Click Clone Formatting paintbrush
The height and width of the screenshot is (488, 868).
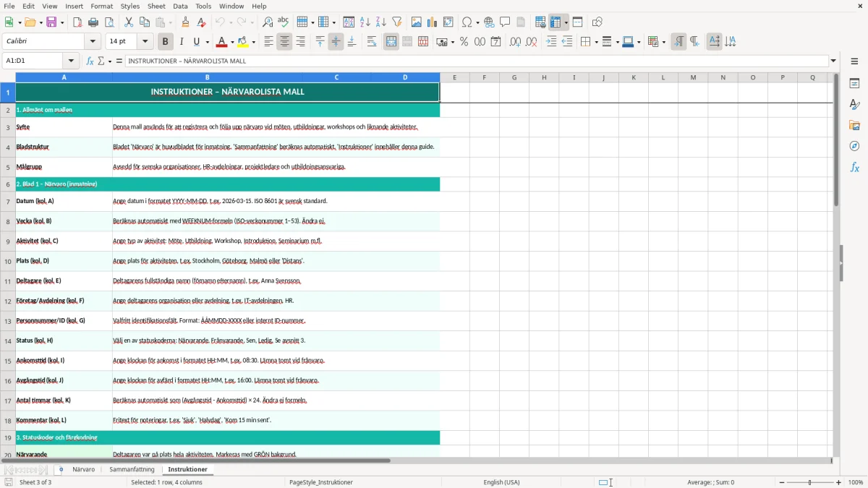(x=186, y=22)
